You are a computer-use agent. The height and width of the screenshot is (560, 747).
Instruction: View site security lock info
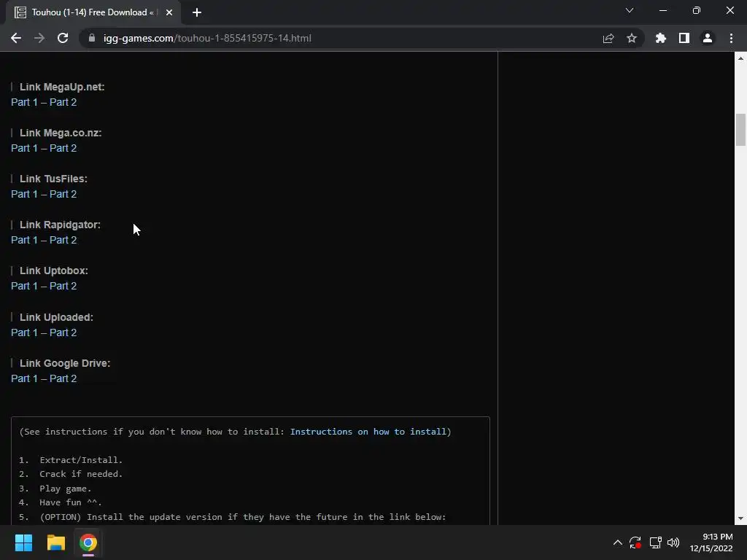tap(92, 38)
